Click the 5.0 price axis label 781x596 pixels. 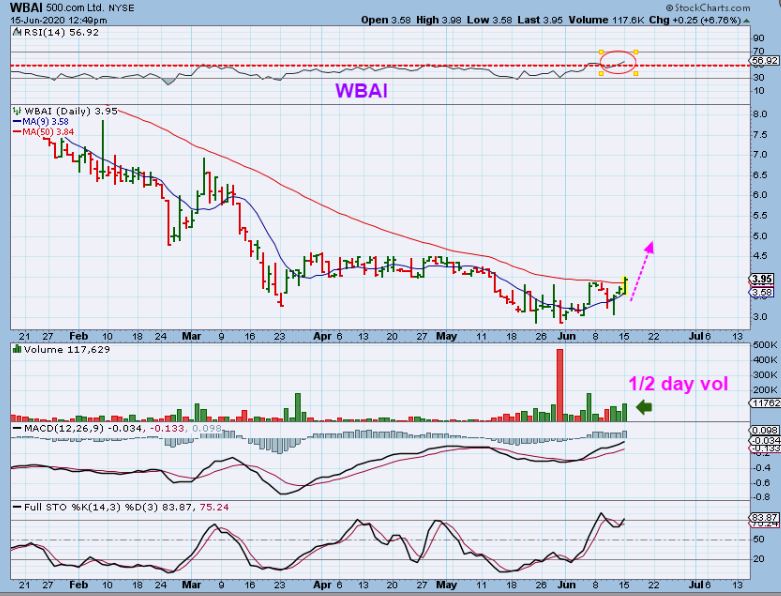pyautogui.click(x=760, y=236)
